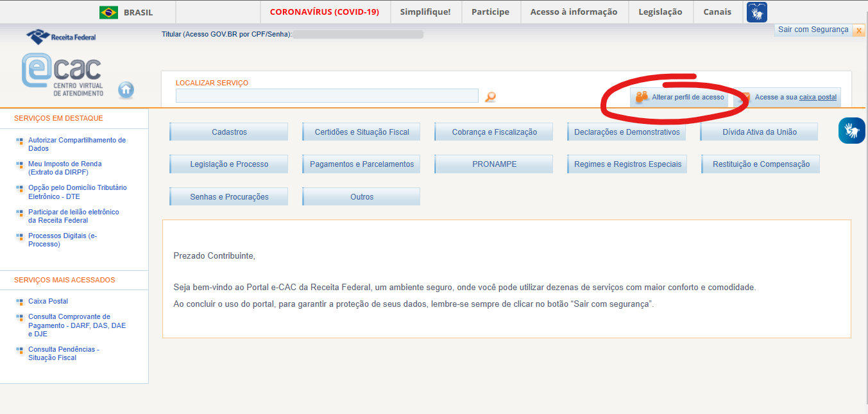Click the Brazil flag icon

click(x=109, y=12)
